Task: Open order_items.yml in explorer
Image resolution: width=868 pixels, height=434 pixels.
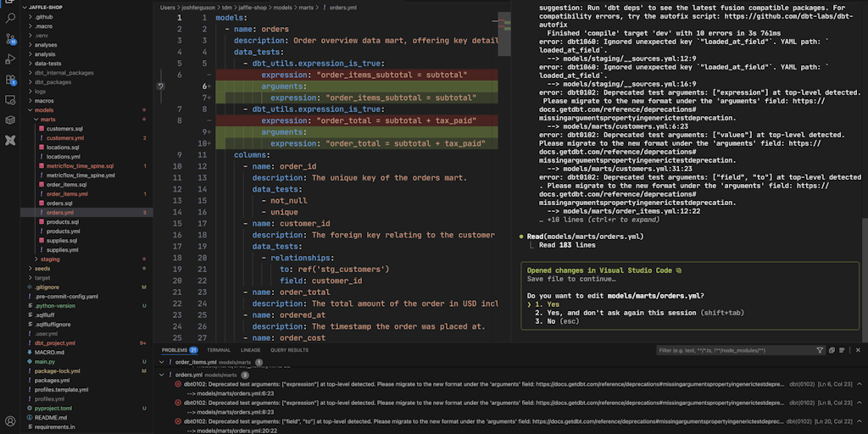Action: pyautogui.click(x=67, y=194)
